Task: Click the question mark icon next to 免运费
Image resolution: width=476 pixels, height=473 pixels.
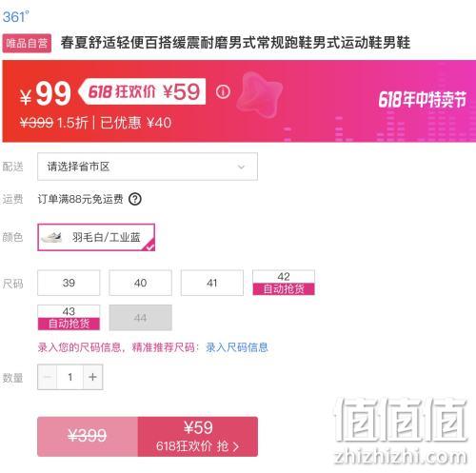Action: tap(135, 199)
